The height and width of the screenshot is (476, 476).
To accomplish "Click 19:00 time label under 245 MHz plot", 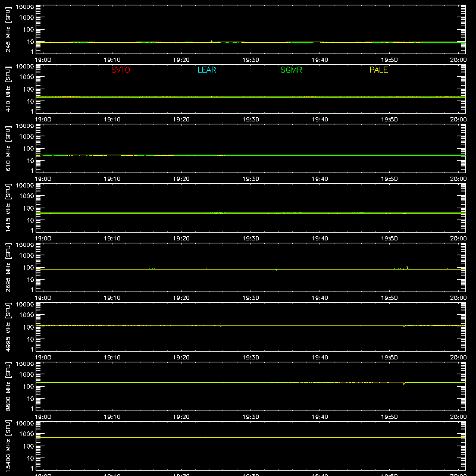I will 43,60.
